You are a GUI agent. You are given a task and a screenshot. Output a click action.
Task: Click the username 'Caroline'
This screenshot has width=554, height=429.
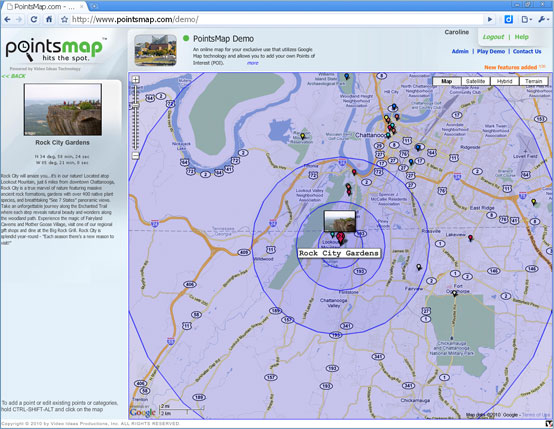point(456,32)
